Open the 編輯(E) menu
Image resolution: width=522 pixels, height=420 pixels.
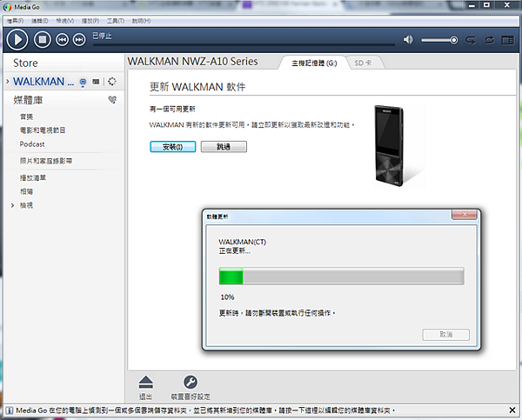[x=40, y=21]
